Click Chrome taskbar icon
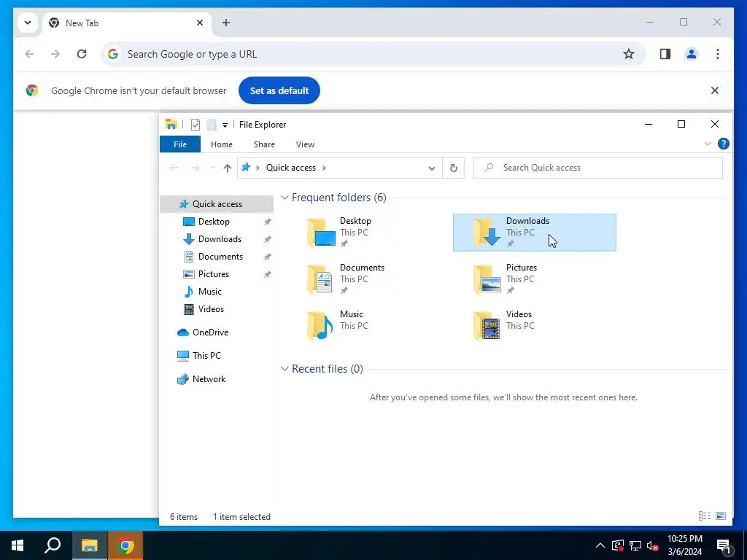The width and height of the screenshot is (747, 560). [125, 545]
